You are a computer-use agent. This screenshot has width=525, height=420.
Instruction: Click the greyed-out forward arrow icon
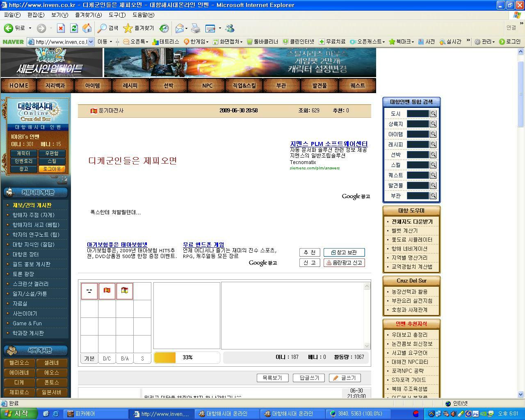[x=41, y=28]
